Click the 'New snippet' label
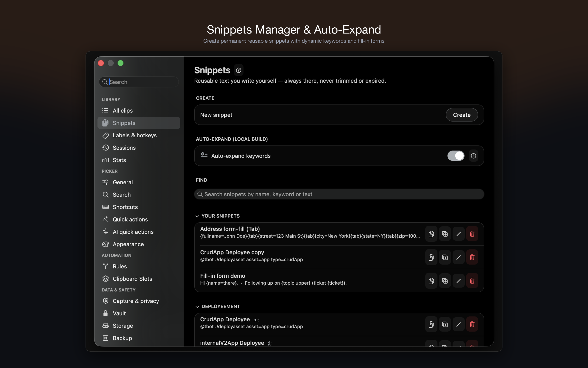The image size is (588, 368). tap(216, 115)
